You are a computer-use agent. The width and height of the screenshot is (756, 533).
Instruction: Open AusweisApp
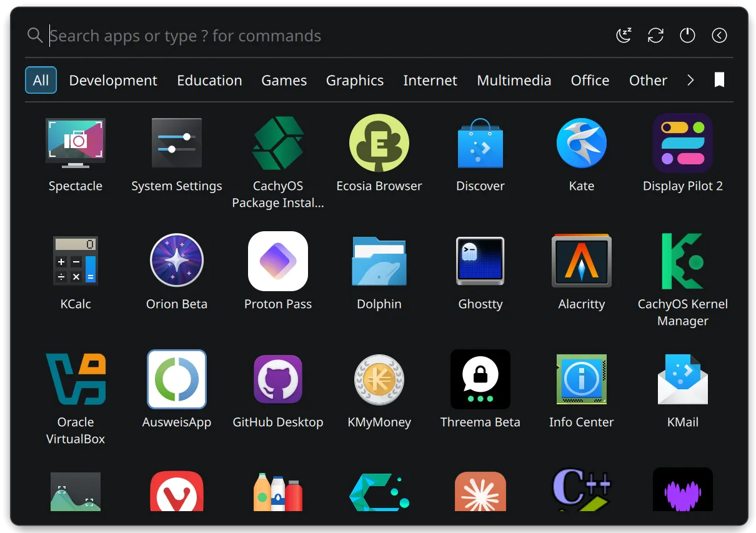[177, 379]
